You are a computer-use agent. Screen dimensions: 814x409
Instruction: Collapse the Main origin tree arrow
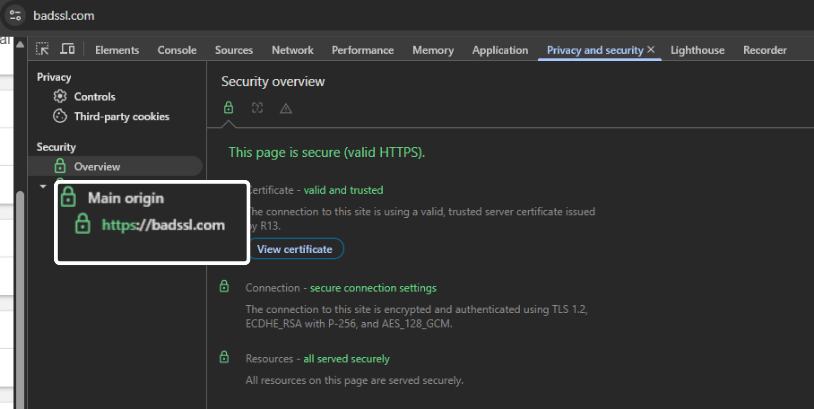43,186
